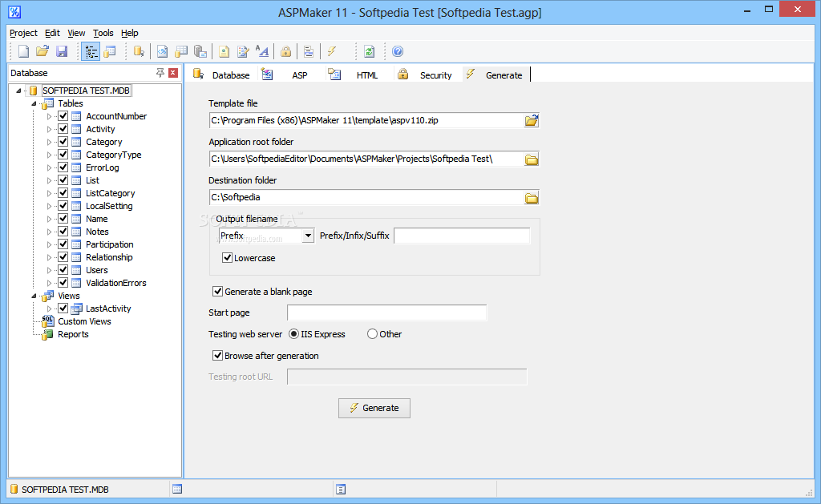Image resolution: width=821 pixels, height=504 pixels.
Task: Click the pencil-and-page edit toolbar icon
Action: pos(243,51)
